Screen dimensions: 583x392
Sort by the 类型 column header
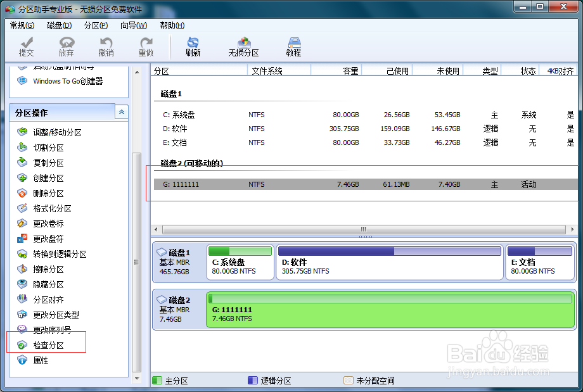tap(482, 70)
